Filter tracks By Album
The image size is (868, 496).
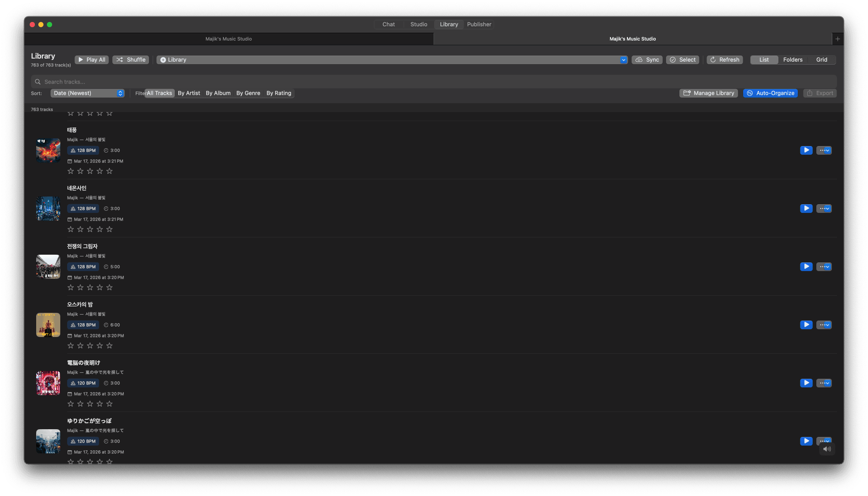pyautogui.click(x=218, y=93)
